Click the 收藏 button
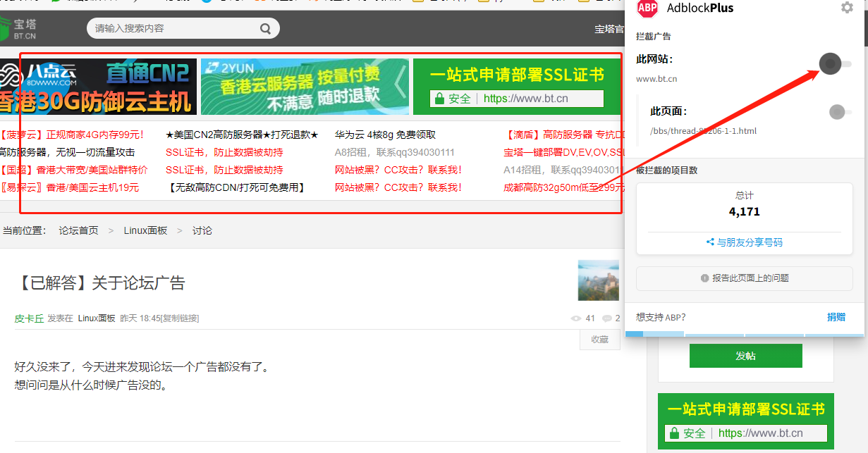This screenshot has width=868, height=453. pos(600,340)
